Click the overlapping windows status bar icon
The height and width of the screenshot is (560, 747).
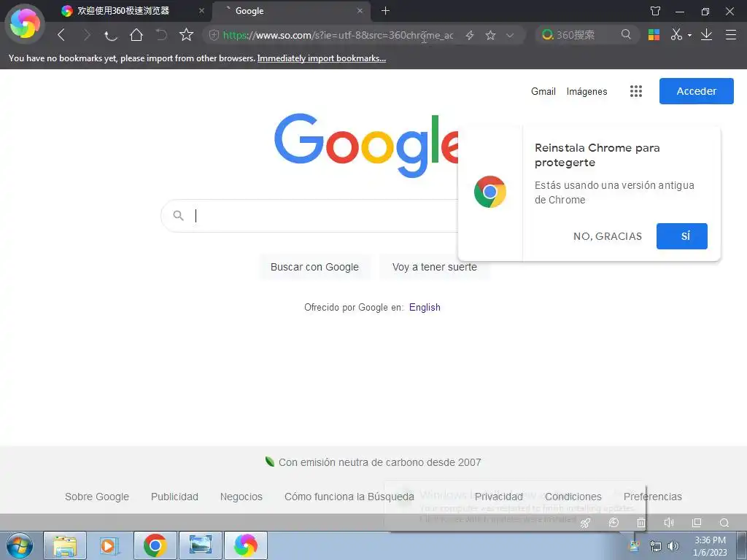click(697, 523)
